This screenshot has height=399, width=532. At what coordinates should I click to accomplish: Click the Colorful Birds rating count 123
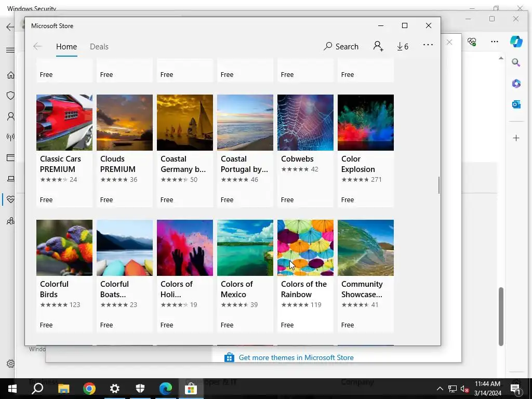[75, 304]
